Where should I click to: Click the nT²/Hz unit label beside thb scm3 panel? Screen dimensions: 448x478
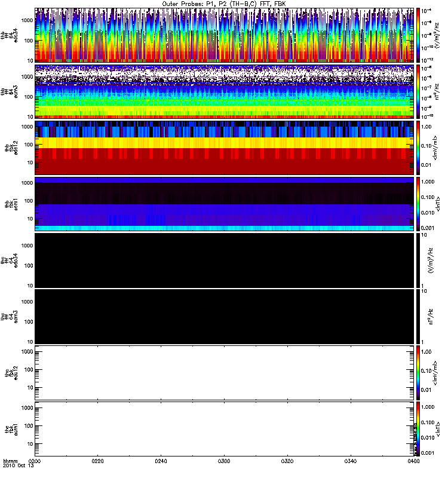click(x=437, y=91)
